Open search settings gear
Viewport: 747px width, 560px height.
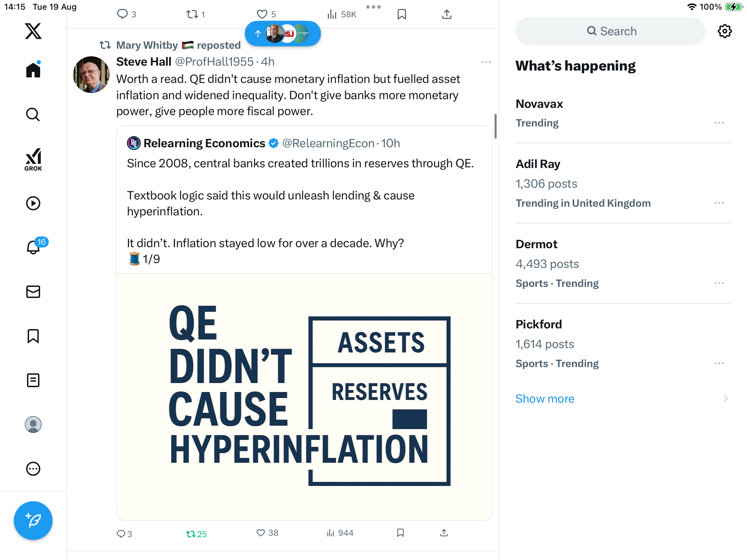tap(725, 31)
